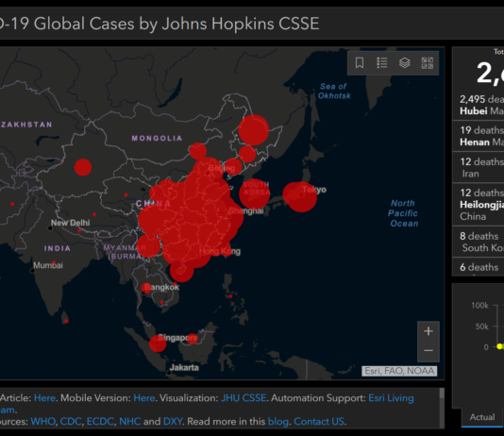
Task: Click the Mumbai city label
Action: pyautogui.click(x=48, y=265)
